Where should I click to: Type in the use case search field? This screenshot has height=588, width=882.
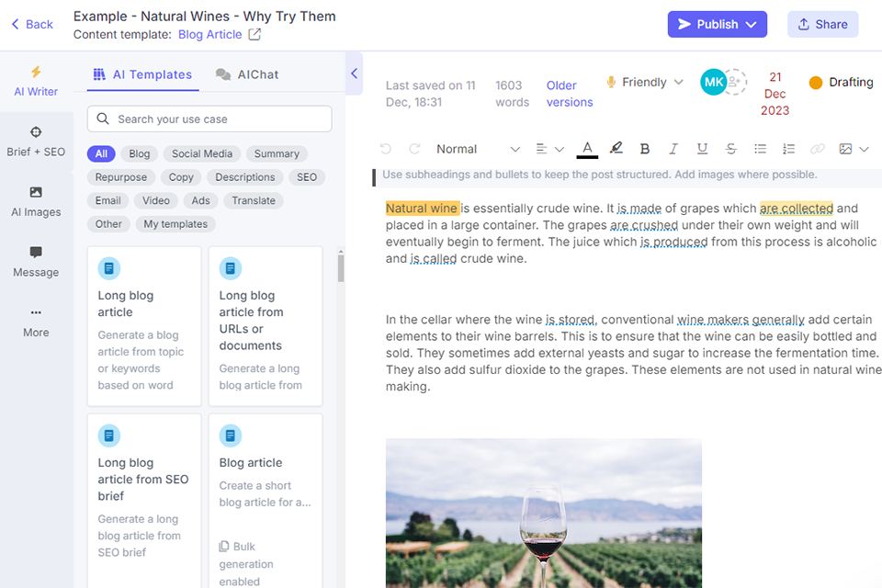click(x=211, y=119)
